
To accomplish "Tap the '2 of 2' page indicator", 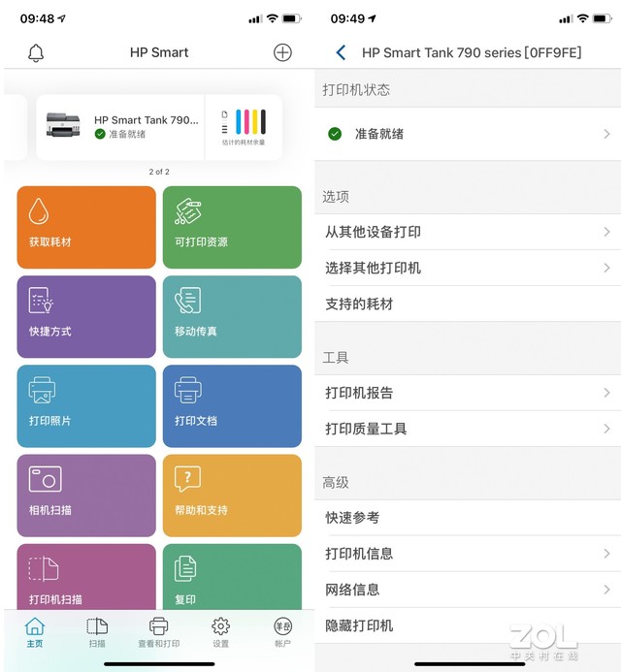I will pyautogui.click(x=159, y=172).
